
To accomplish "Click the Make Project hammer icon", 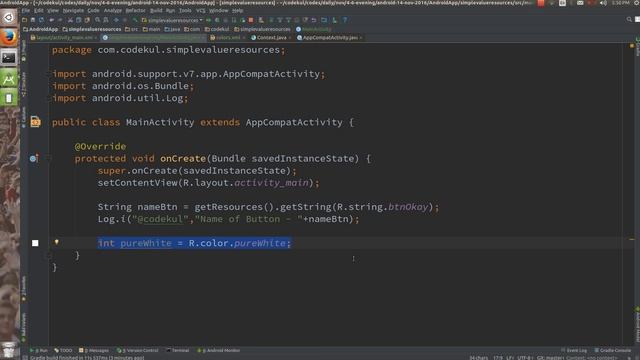I will pyautogui.click(x=135, y=20).
